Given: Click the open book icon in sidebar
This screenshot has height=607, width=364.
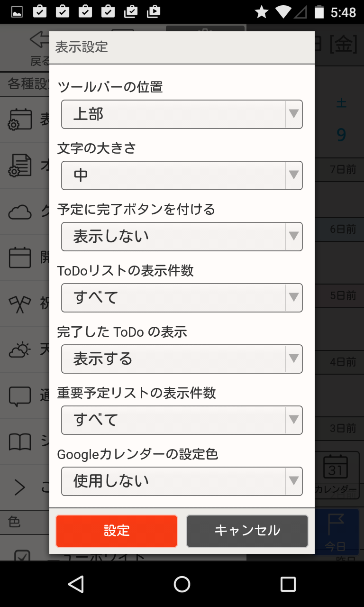Looking at the screenshot, I should pyautogui.click(x=20, y=441).
